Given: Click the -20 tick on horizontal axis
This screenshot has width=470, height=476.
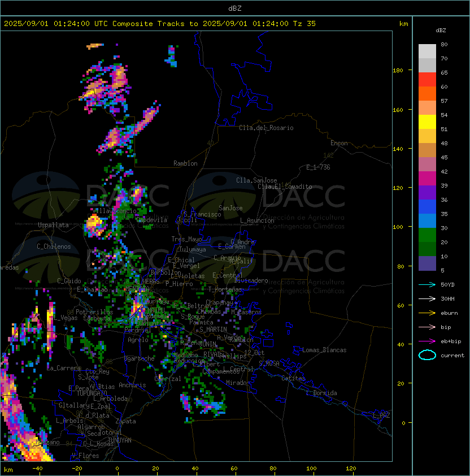Looking at the screenshot, I should (77, 469).
